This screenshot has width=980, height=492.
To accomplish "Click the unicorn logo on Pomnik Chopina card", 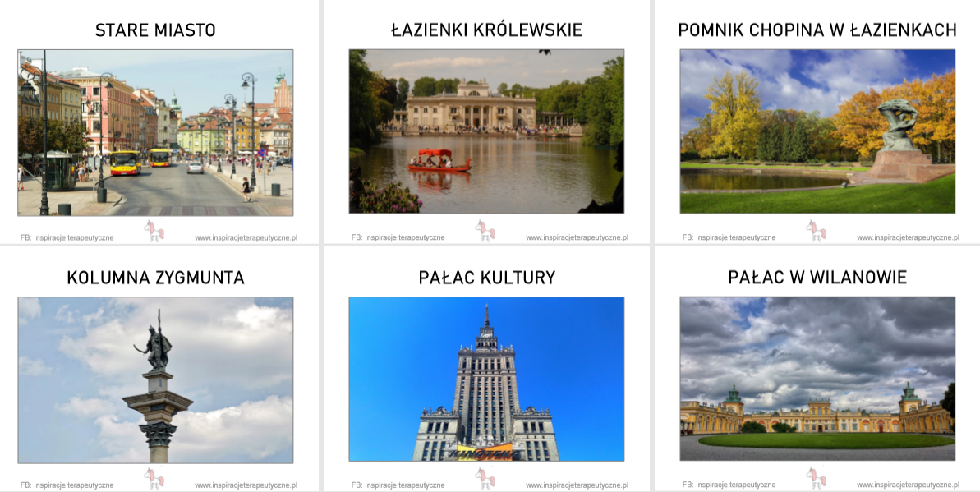I will (816, 232).
